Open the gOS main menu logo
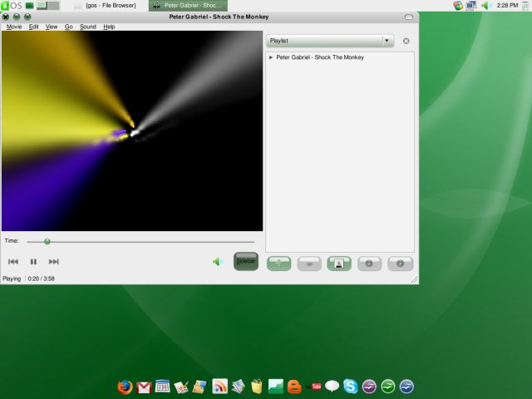Screen dimensions: 532x399 tap(12, 5)
